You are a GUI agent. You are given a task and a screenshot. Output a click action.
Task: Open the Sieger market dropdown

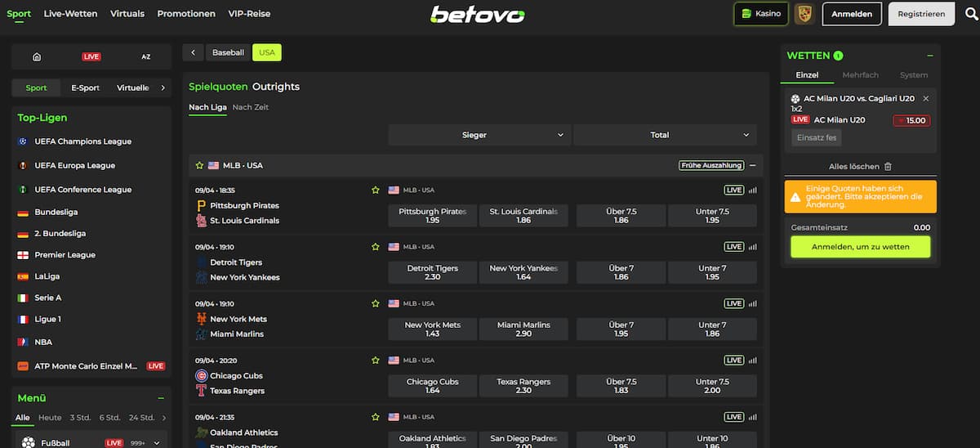tap(479, 135)
